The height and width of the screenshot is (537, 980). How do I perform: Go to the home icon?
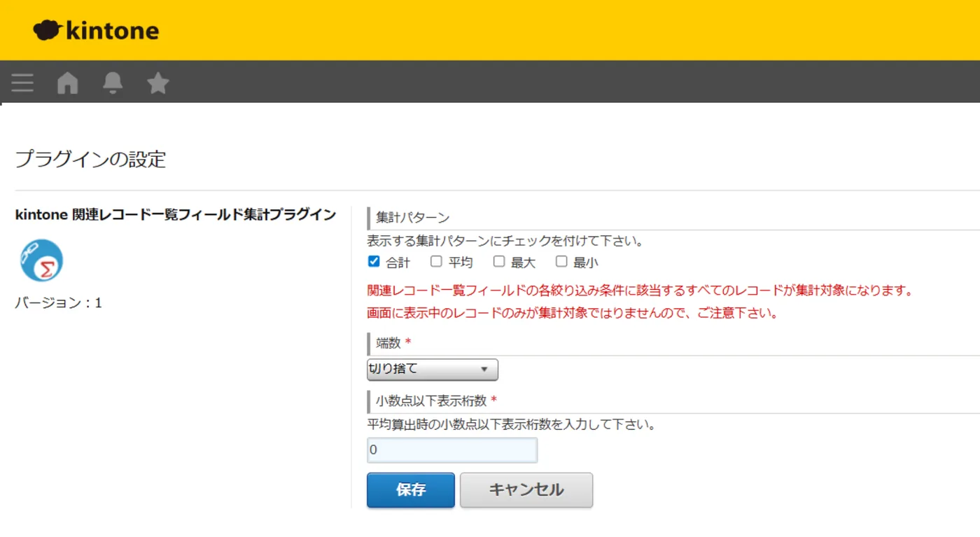[67, 83]
